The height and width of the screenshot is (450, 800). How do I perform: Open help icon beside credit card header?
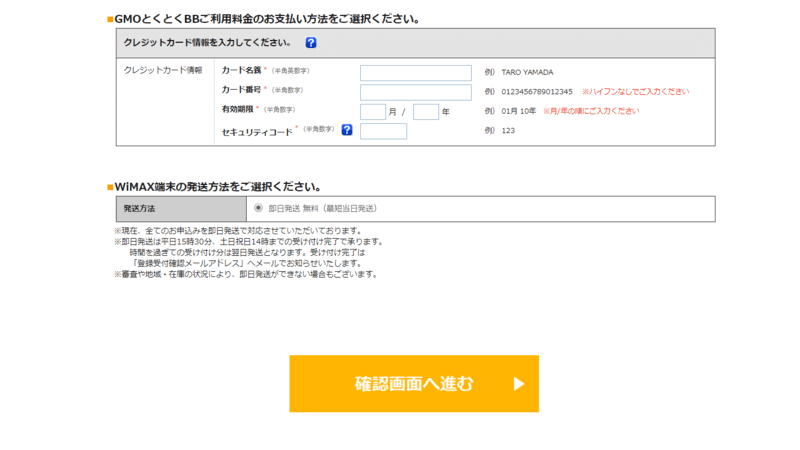[311, 43]
